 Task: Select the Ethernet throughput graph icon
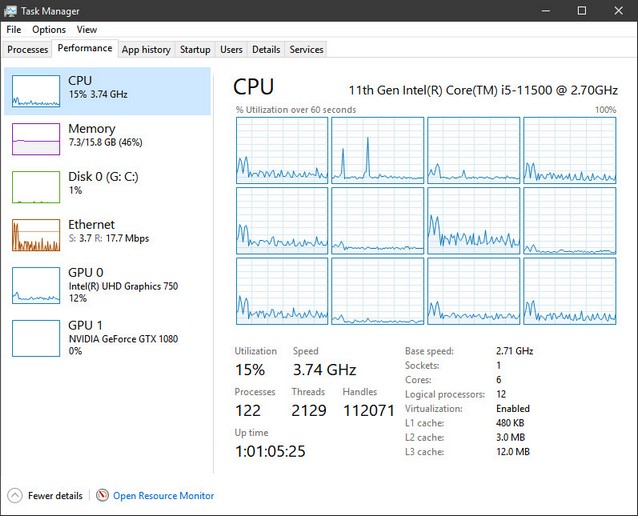click(x=36, y=235)
